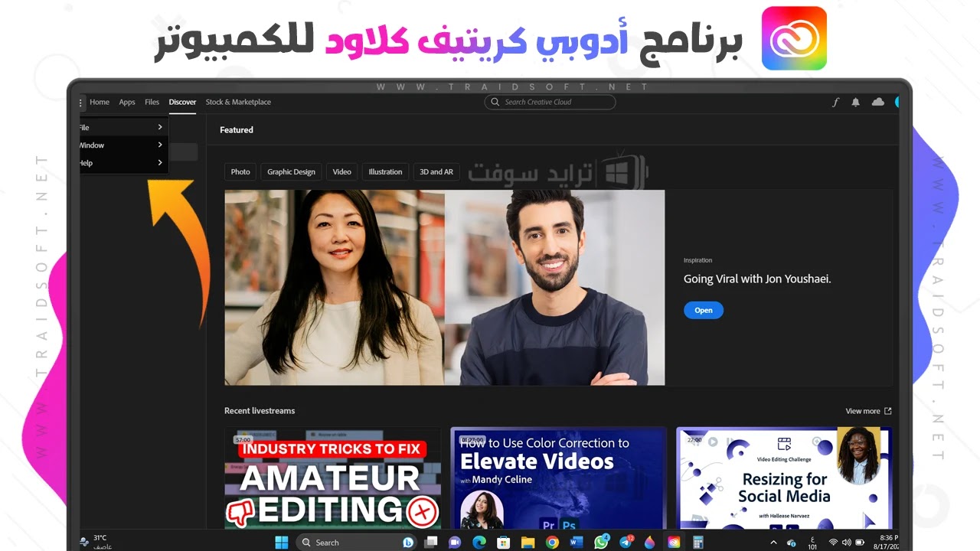Image resolution: width=980 pixels, height=551 pixels.
Task: Open your profile avatar menu
Action: [x=897, y=102]
